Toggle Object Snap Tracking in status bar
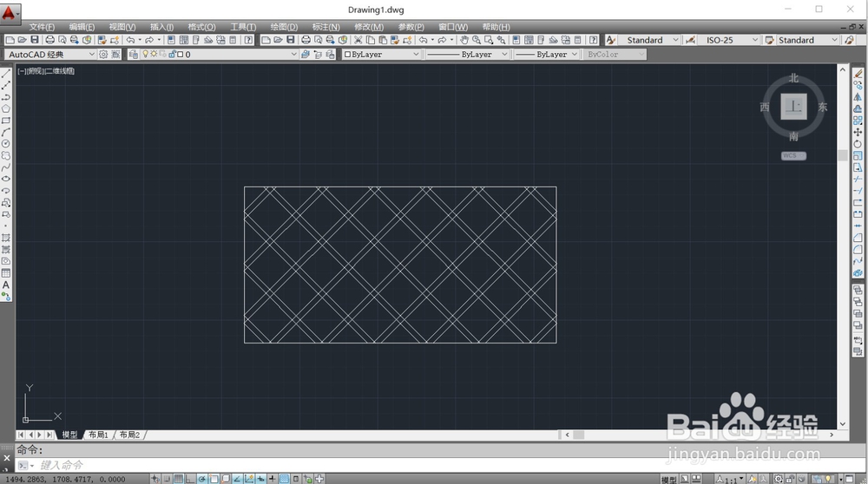 click(x=238, y=479)
